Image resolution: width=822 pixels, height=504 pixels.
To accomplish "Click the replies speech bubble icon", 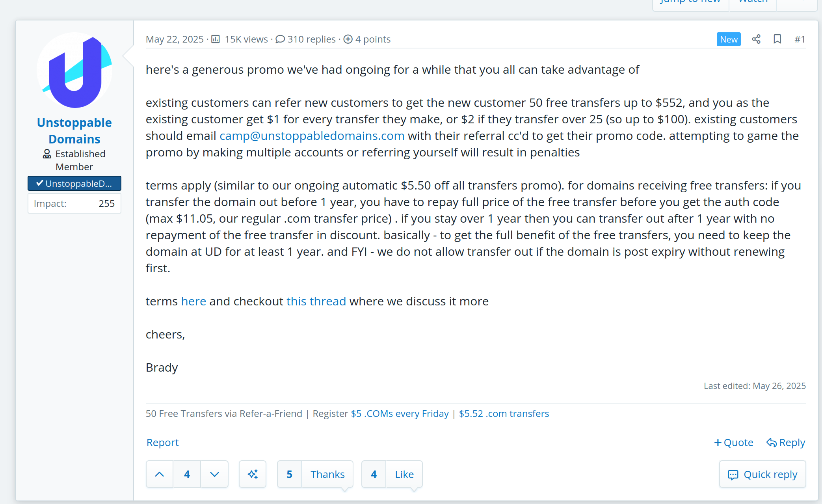I will 280,39.
